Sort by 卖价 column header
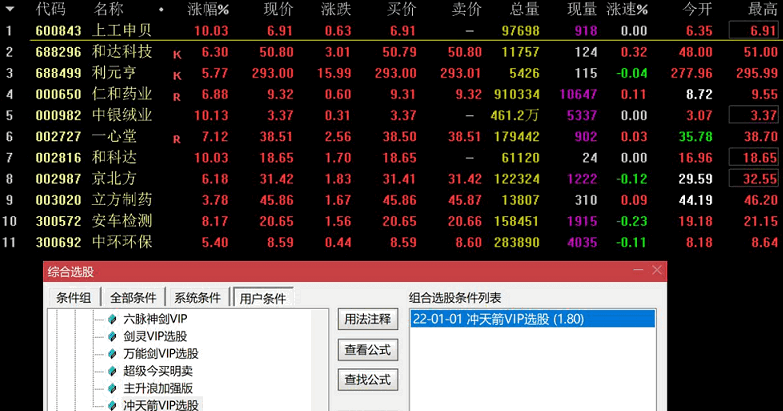 (466, 9)
